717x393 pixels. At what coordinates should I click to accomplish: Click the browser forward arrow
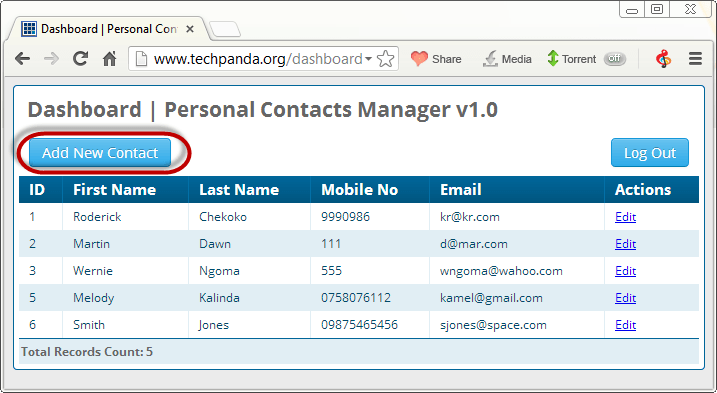pyautogui.click(x=51, y=59)
